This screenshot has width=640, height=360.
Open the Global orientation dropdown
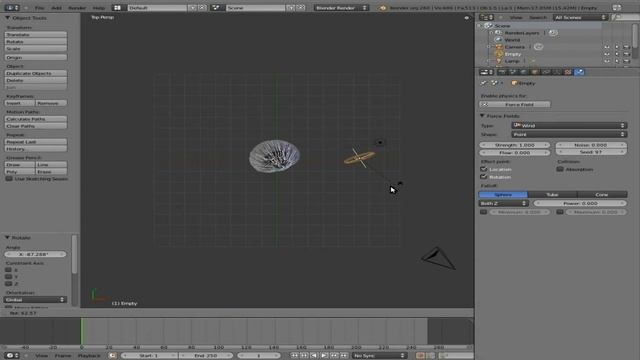pyautogui.click(x=36, y=300)
